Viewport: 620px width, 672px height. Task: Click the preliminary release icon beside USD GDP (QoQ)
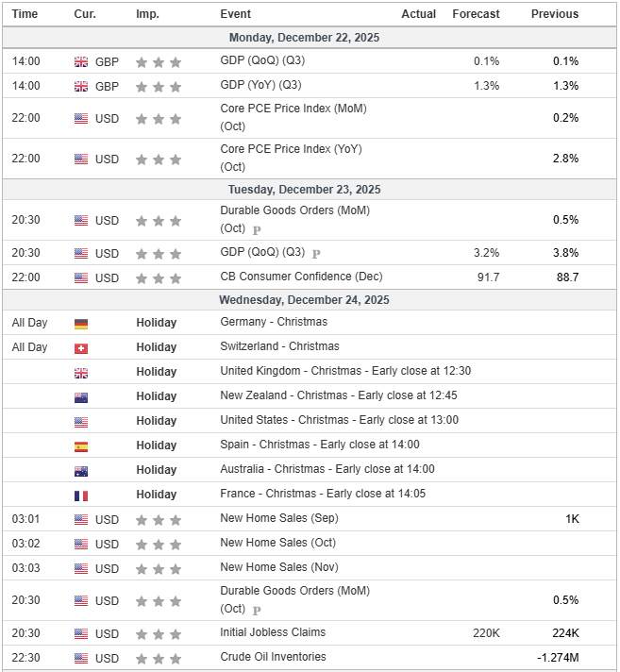[316, 253]
